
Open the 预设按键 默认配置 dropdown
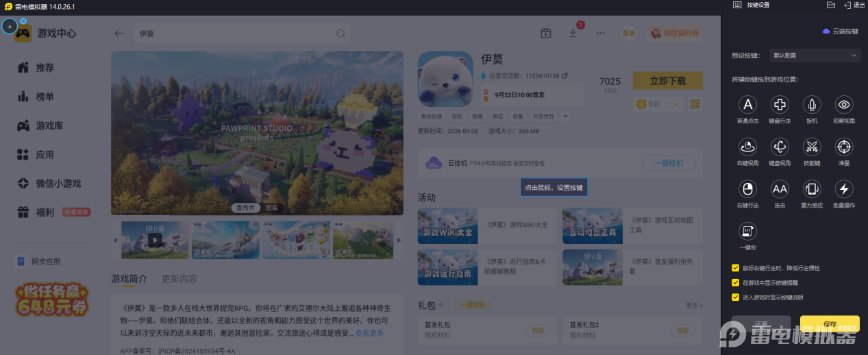(x=815, y=55)
